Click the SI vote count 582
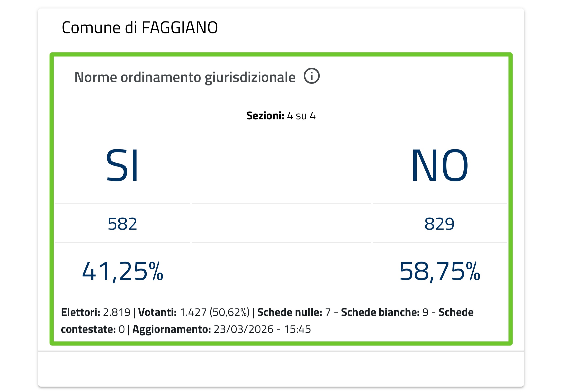561x392 pixels. (122, 224)
